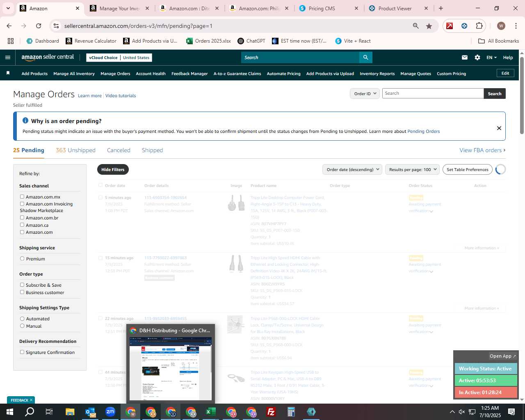This screenshot has width=525, height=420.
Task: Open Automate Pricing menu item
Action: pyautogui.click(x=283, y=73)
